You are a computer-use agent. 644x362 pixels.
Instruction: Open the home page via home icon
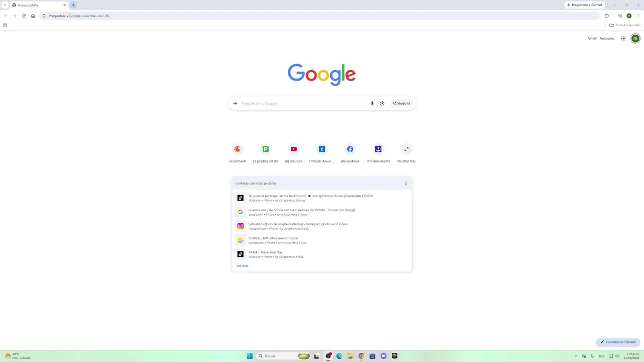pyautogui.click(x=33, y=16)
